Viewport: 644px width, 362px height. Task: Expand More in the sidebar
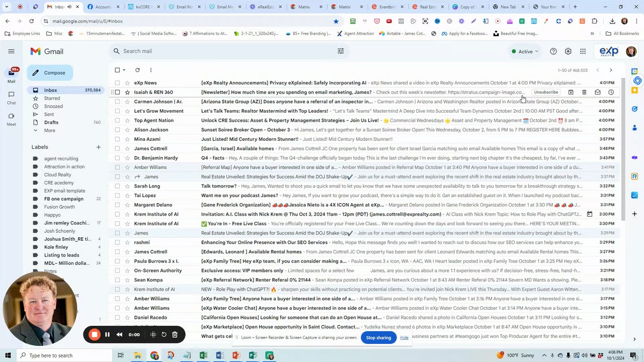pyautogui.click(x=49, y=131)
